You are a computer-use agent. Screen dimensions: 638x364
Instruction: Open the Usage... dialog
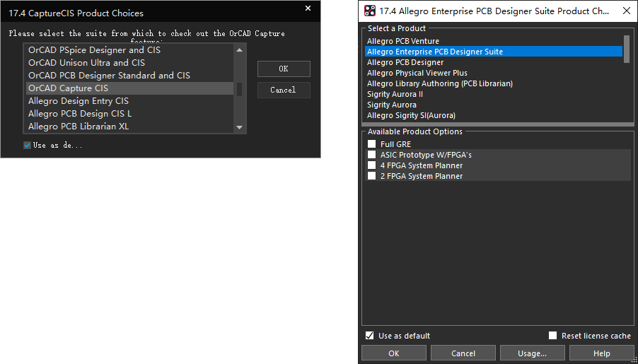coord(532,353)
